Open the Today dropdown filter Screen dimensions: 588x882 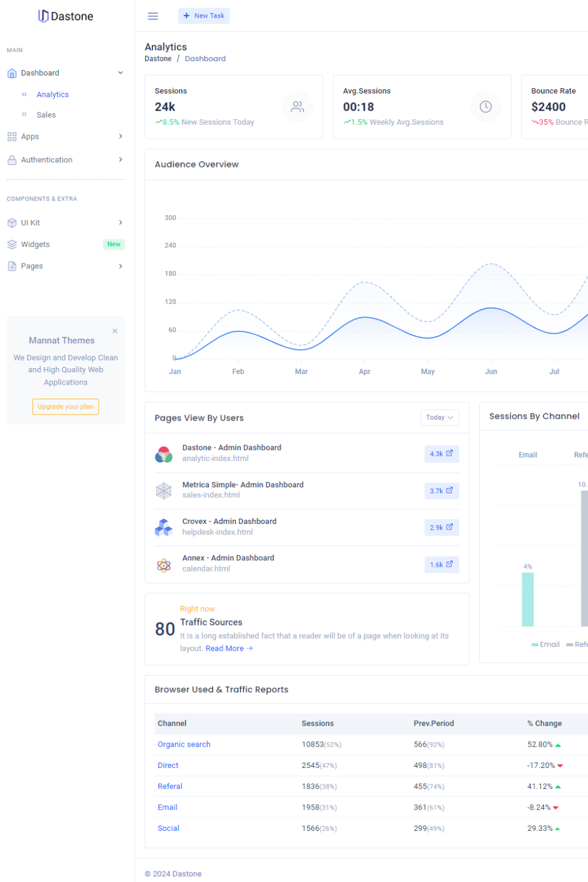pos(439,417)
